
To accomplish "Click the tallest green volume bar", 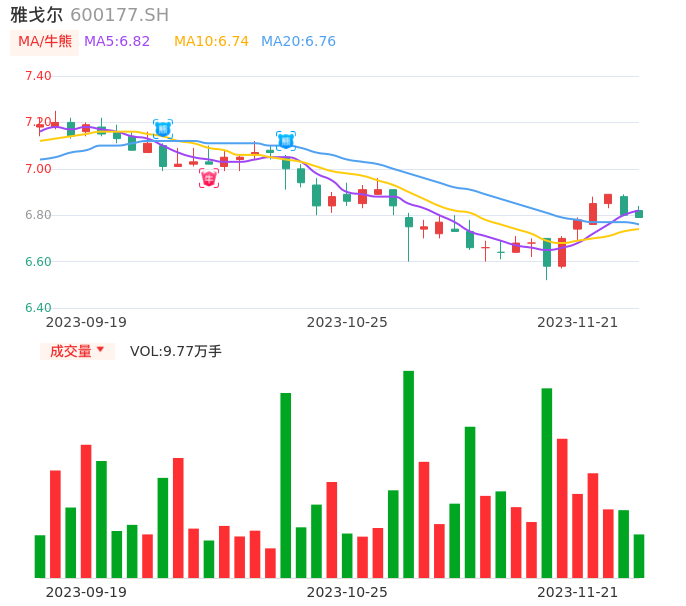I will pyautogui.click(x=408, y=474).
